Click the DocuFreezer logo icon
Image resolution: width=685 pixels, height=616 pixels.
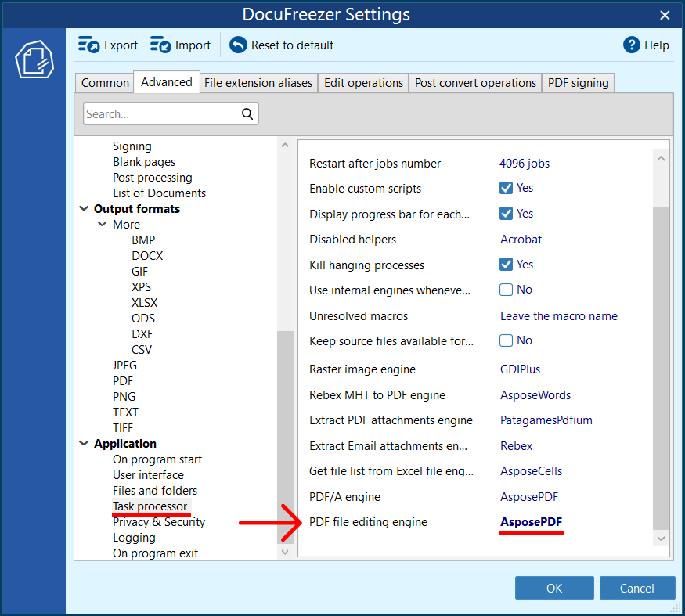(34, 59)
